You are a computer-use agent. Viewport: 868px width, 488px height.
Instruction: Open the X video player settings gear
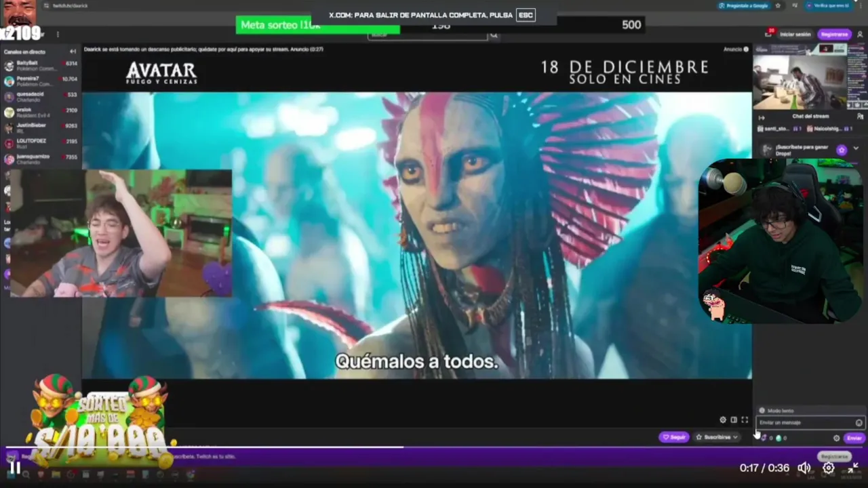(x=829, y=468)
